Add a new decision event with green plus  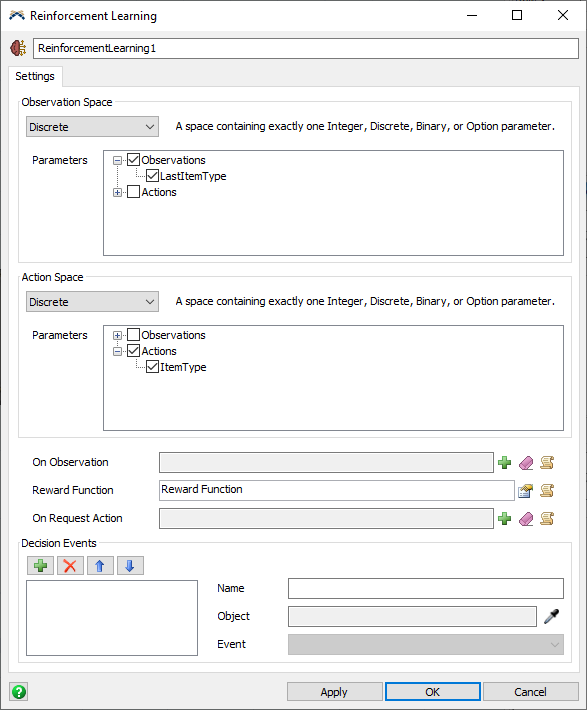pos(40,566)
